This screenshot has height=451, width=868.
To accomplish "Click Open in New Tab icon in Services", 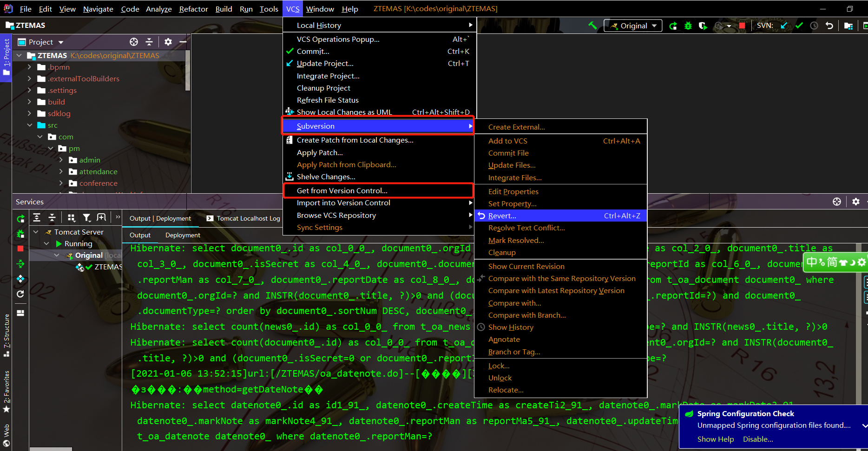I will 101,217.
